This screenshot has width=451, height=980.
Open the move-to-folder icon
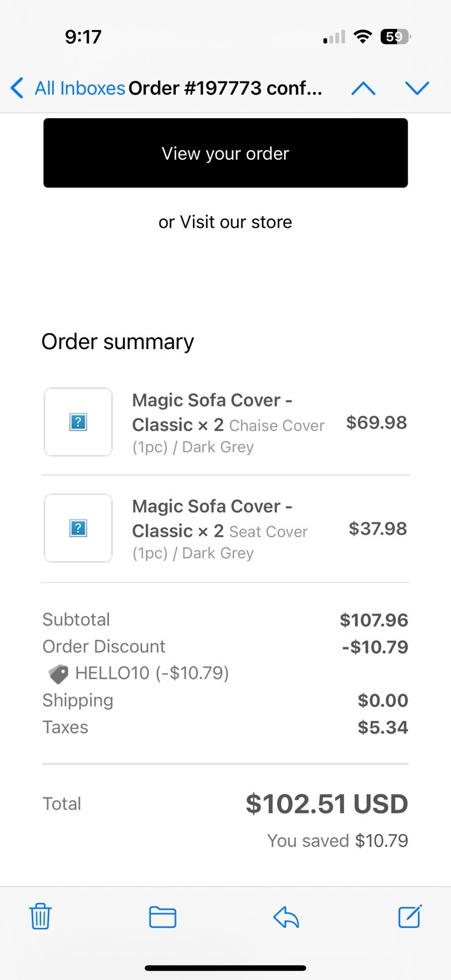pyautogui.click(x=163, y=917)
